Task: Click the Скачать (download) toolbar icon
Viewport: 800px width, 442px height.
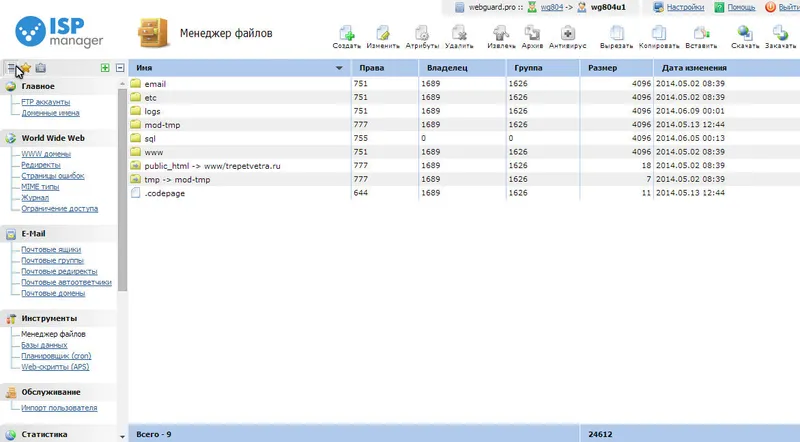Action: point(745,34)
